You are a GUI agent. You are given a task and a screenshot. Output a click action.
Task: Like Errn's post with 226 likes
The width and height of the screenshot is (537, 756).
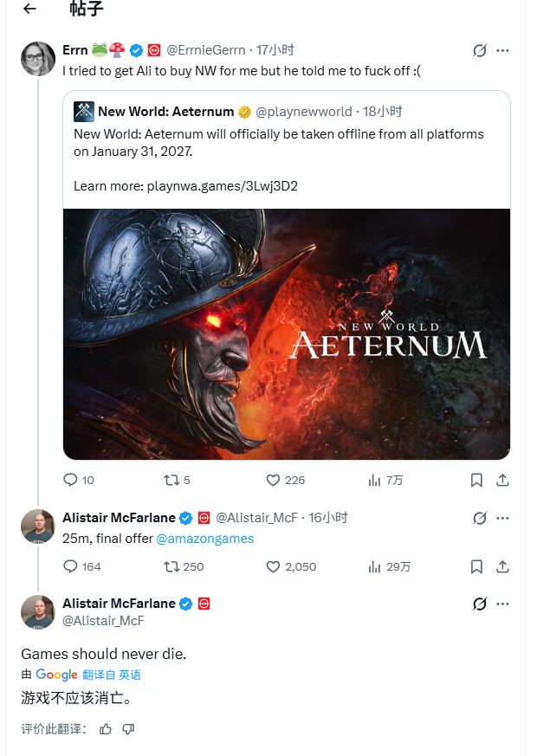[x=273, y=480]
